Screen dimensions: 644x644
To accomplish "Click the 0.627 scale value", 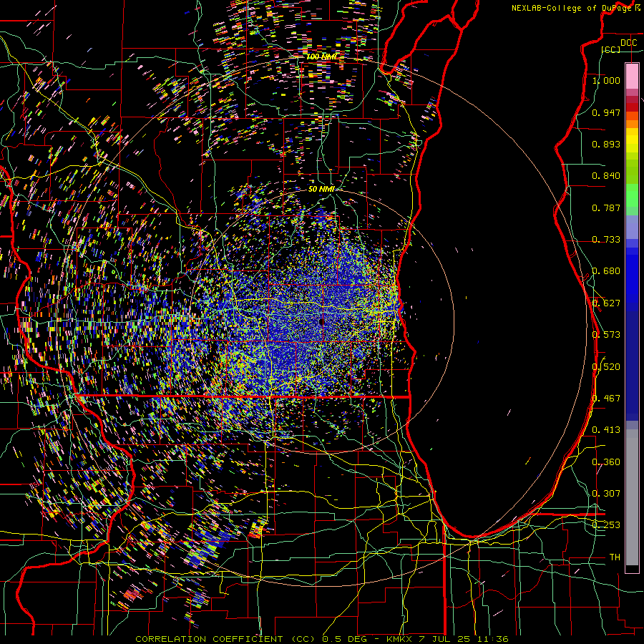I will pos(606,303).
